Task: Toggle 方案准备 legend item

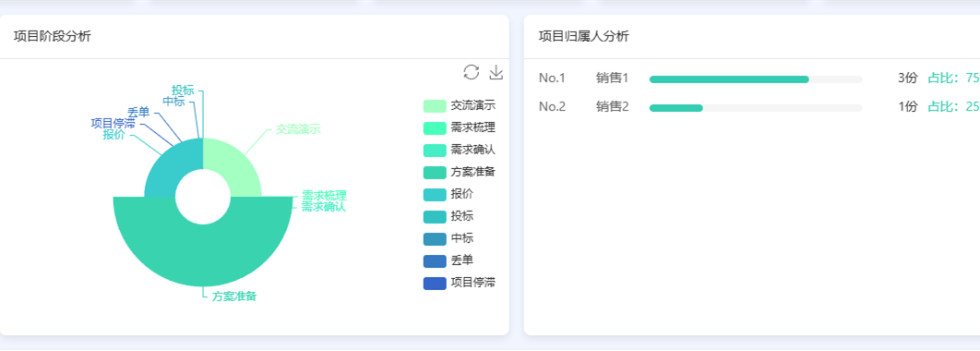Action: [x=460, y=172]
